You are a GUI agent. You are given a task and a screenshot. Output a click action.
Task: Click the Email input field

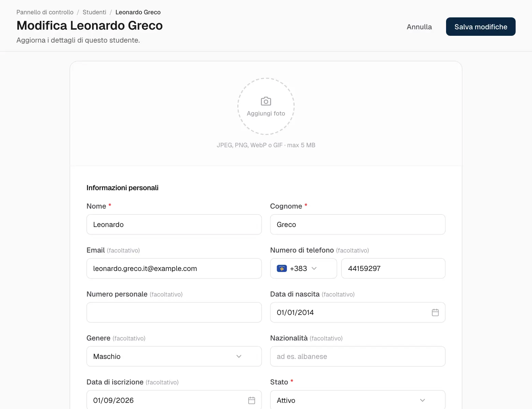174,269
